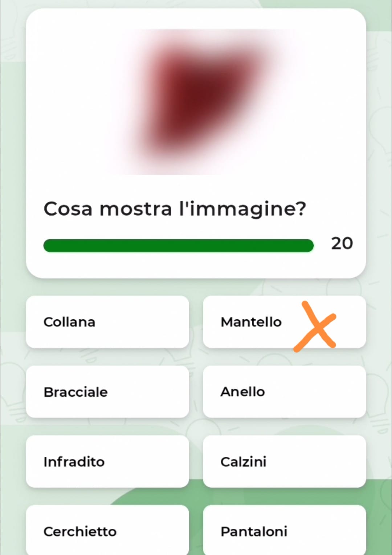
Task: Click the question text 'Cosa mostra l'immagine?'
Action: click(x=175, y=209)
